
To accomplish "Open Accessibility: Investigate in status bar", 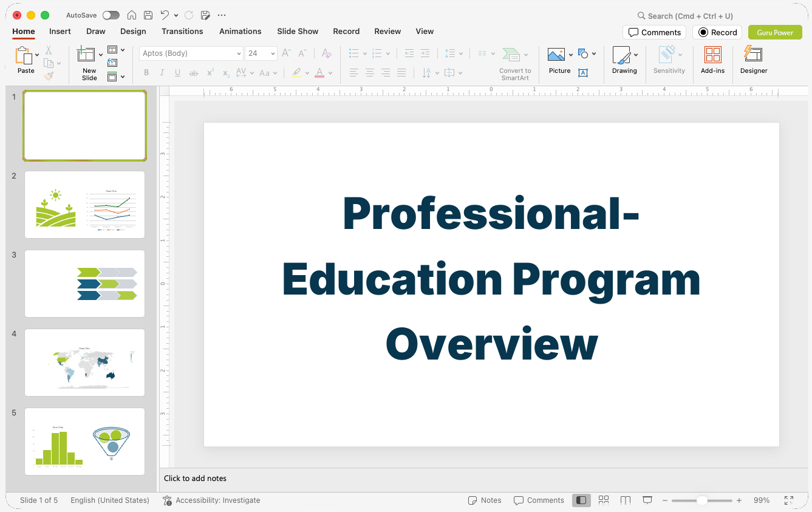I will [211, 500].
